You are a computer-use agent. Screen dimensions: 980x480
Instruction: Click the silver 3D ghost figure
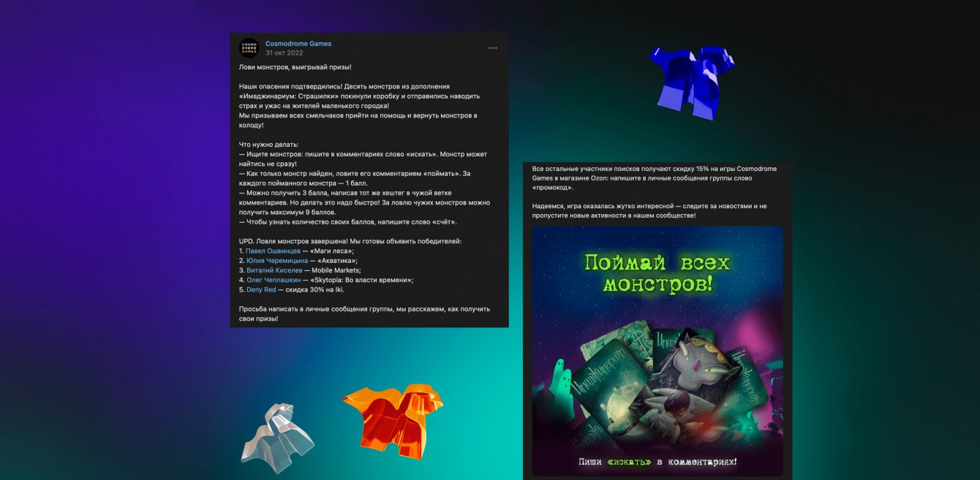pos(277,438)
